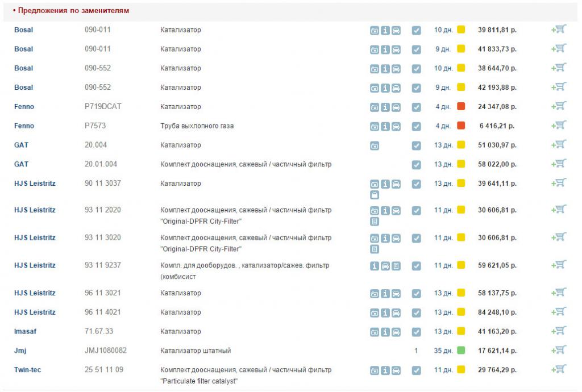The image size is (582, 392).
Task: Open car icon for HJS 93 11 9237
Action: pos(385,266)
